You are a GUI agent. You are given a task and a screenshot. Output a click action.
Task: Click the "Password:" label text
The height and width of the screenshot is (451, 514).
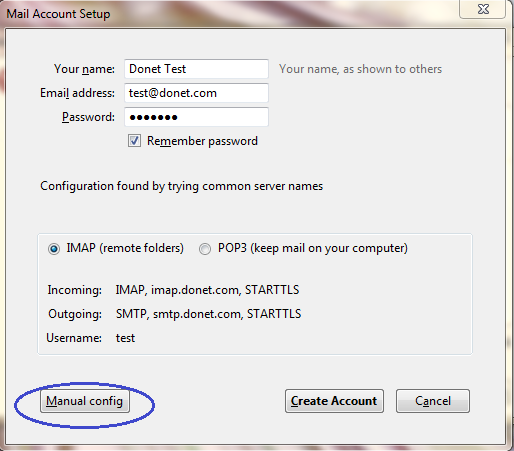coord(88,117)
